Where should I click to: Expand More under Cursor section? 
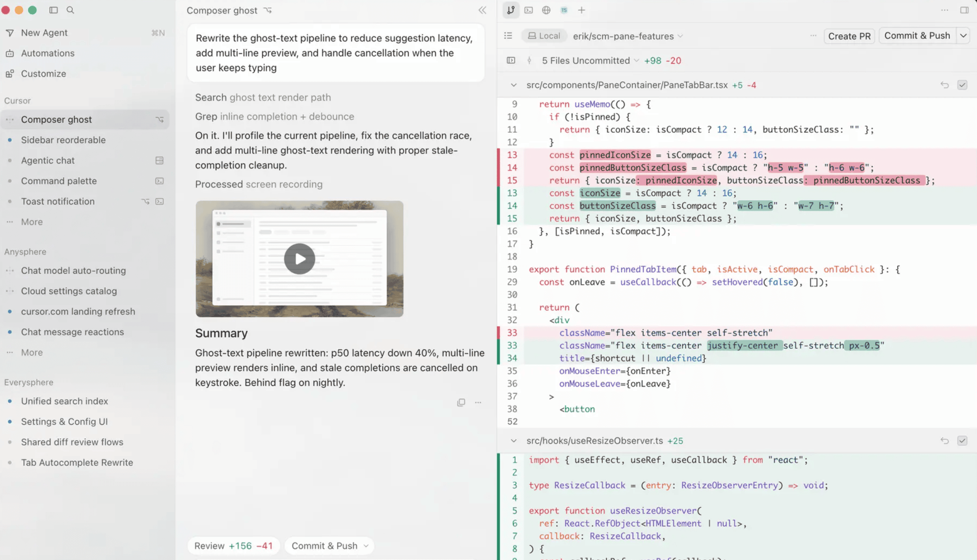click(32, 222)
